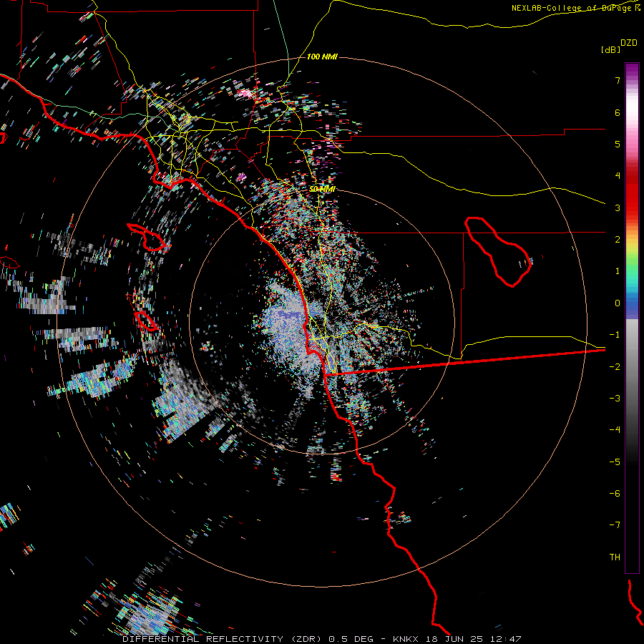Select the positive "5" scale value
The image size is (644, 644).
[x=618, y=144]
